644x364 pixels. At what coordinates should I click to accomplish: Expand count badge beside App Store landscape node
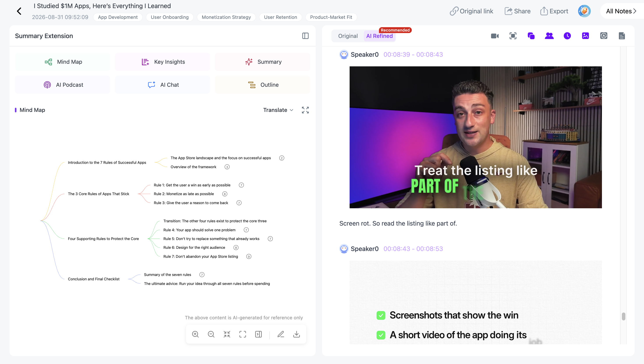tap(282, 158)
